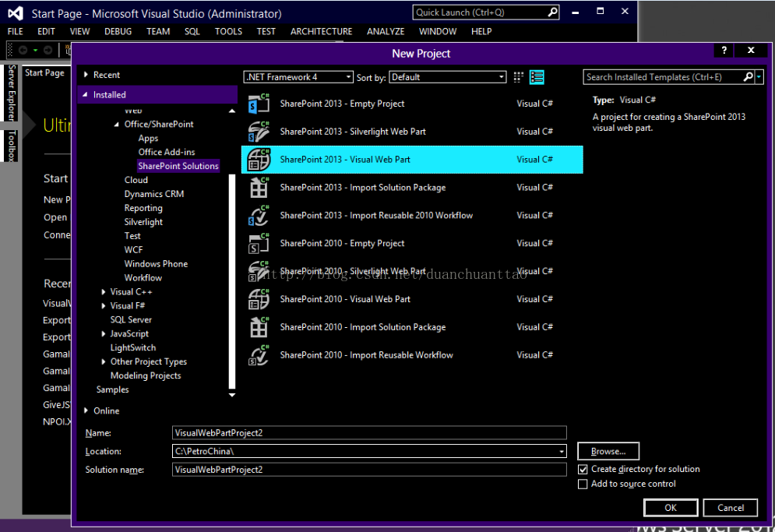
Task: Collapse the Office/SharePoint node
Action: pos(117,124)
